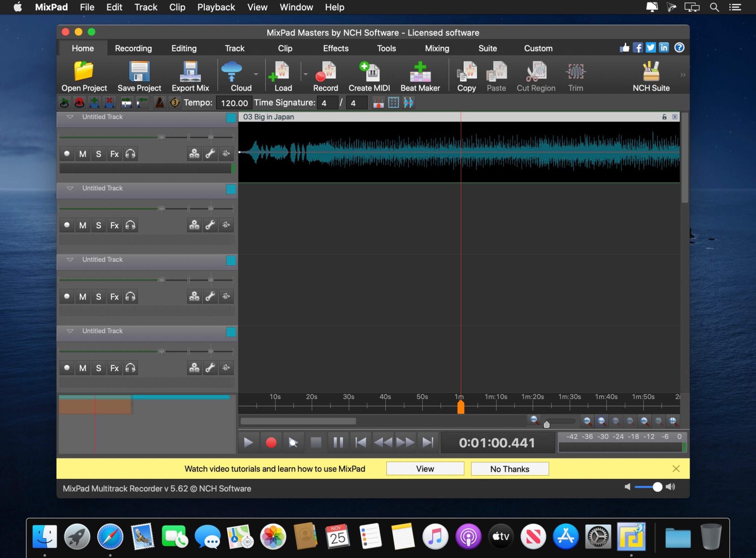Image resolution: width=756 pixels, height=558 pixels.
Task: Click the Copy icon in the ribbon
Action: [x=466, y=75]
